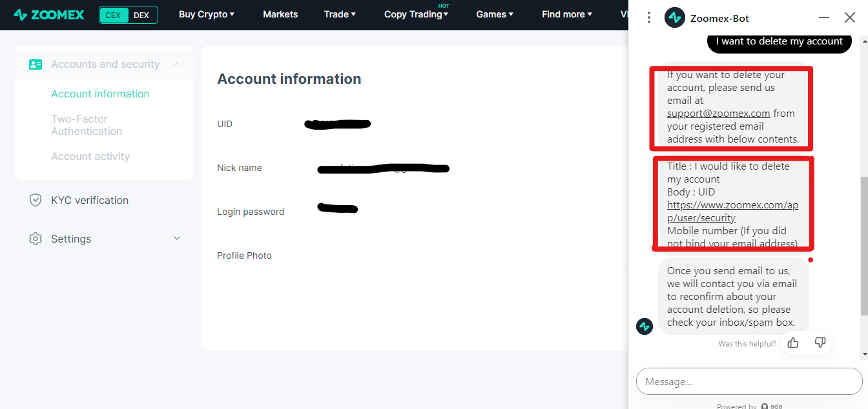Select Account information in the sidebar
Screen dimensions: 868x409
pos(100,94)
